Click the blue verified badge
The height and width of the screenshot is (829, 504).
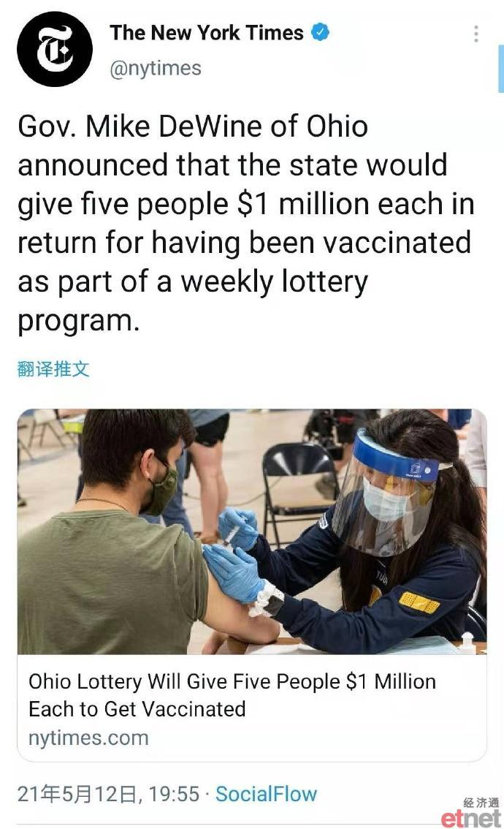320,32
